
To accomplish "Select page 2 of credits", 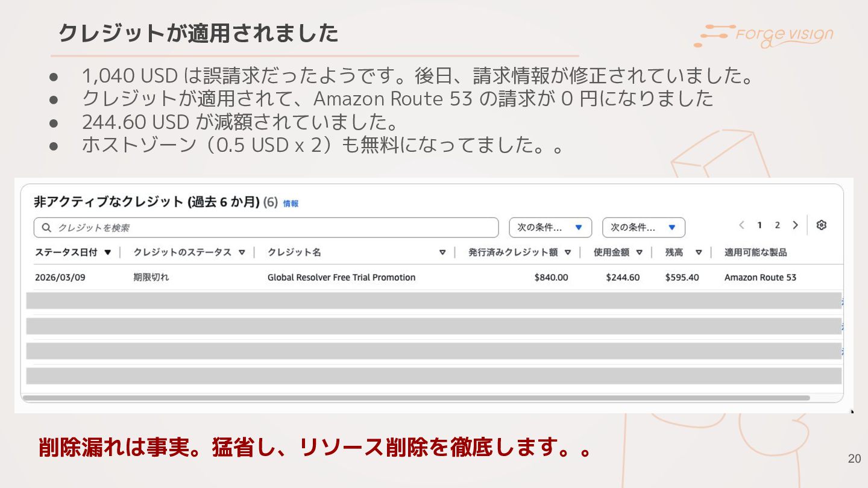I will 778,225.
